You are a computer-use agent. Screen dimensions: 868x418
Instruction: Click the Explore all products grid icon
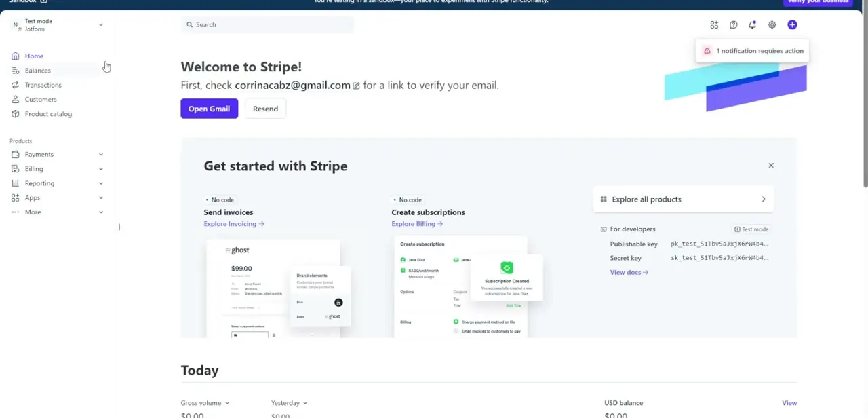click(604, 199)
